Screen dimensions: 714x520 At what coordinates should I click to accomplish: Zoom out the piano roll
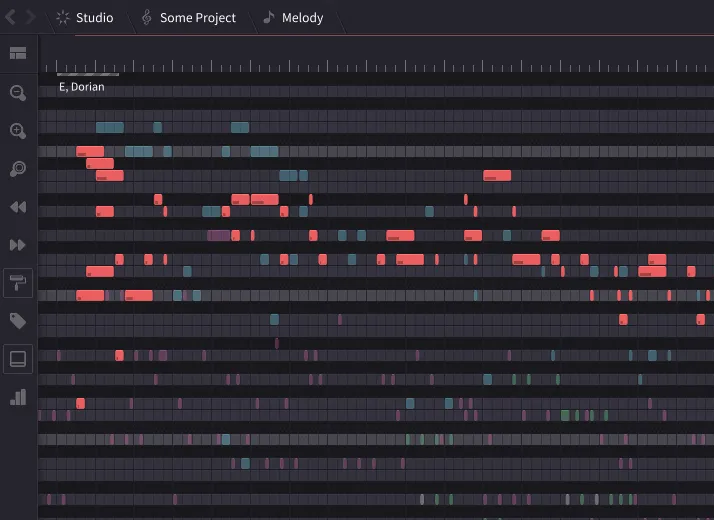(18, 93)
